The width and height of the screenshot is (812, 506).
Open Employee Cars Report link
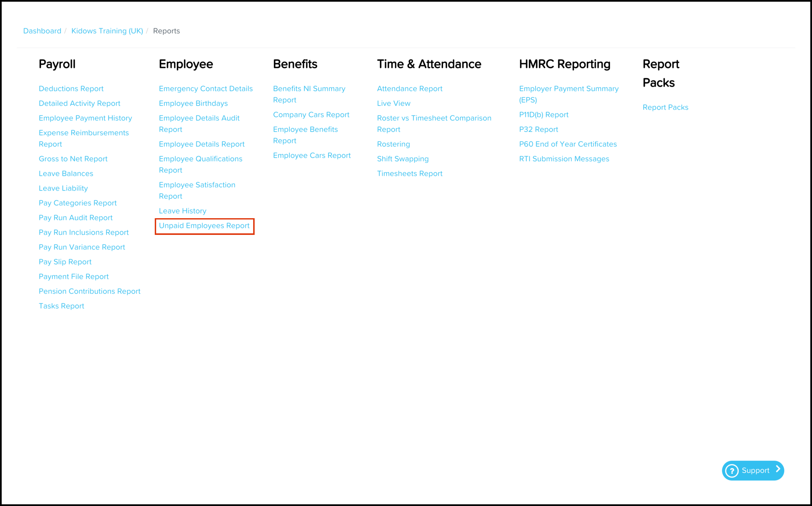[x=312, y=156]
